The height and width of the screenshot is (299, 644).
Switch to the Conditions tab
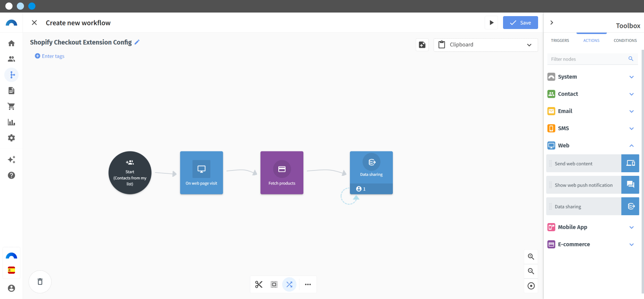pyautogui.click(x=625, y=40)
